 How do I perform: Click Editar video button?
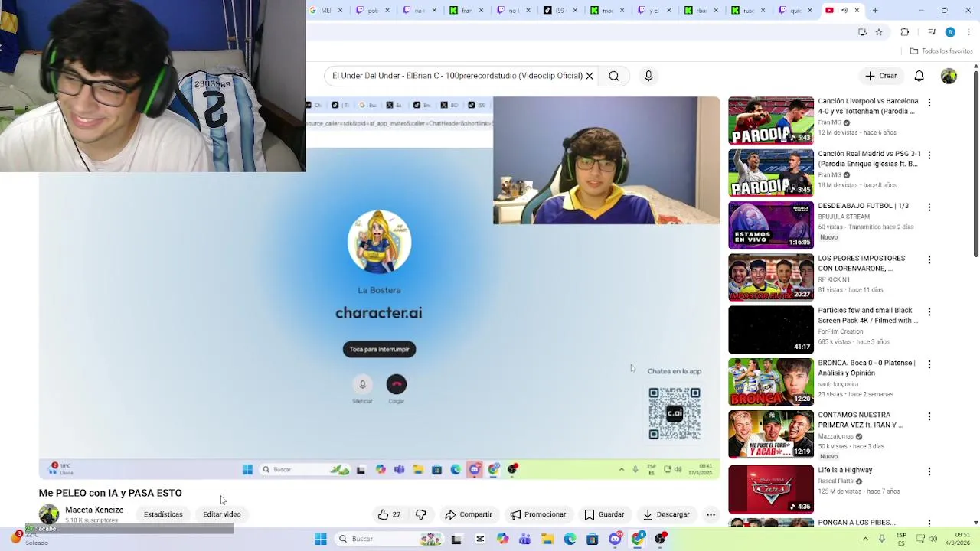tap(222, 514)
